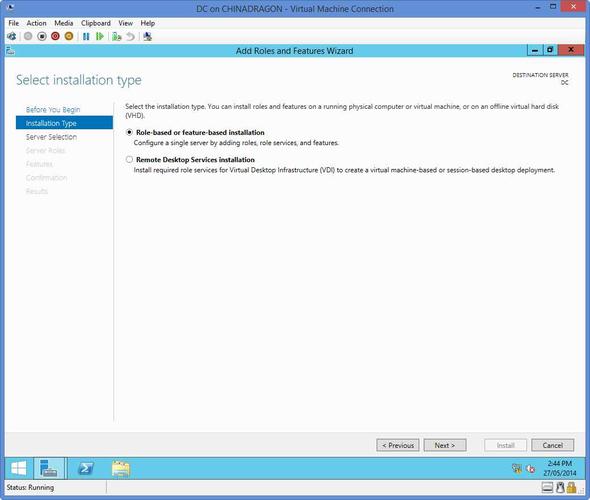Image resolution: width=590 pixels, height=500 pixels.
Task: Open File Explorer from the taskbar
Action: [x=121, y=469]
